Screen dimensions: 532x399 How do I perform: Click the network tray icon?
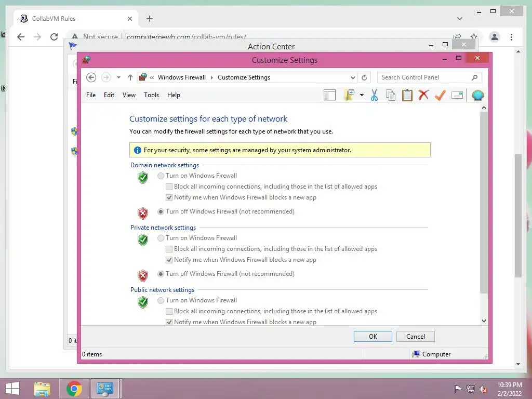click(x=470, y=389)
